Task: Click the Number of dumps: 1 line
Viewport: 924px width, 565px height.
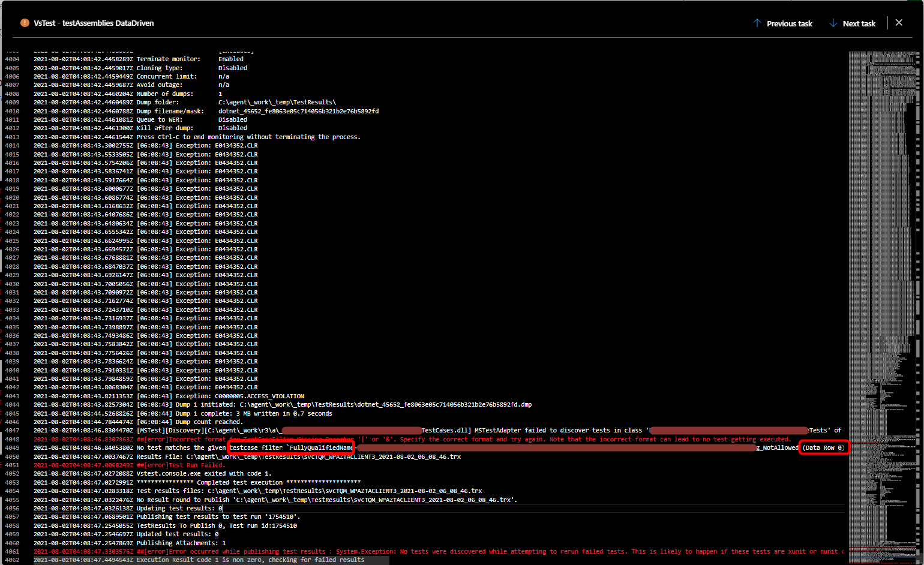Action: pyautogui.click(x=128, y=94)
